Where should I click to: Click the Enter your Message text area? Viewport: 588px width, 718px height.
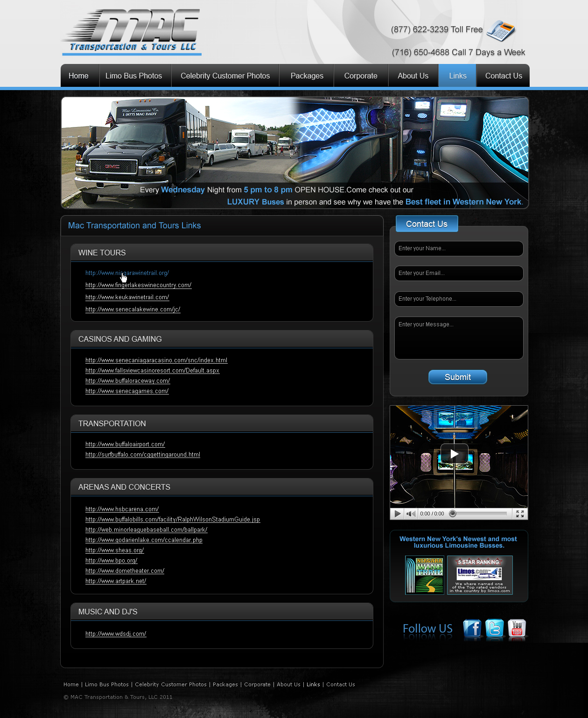pos(458,338)
